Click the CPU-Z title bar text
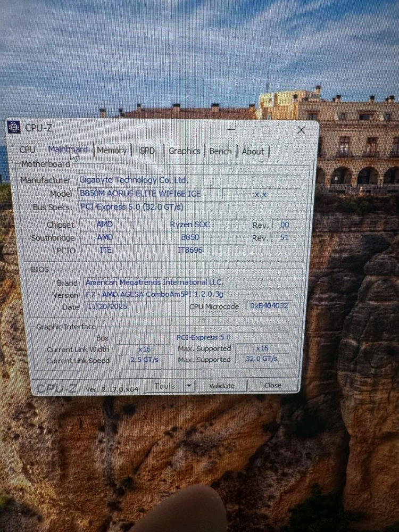 pos(39,128)
